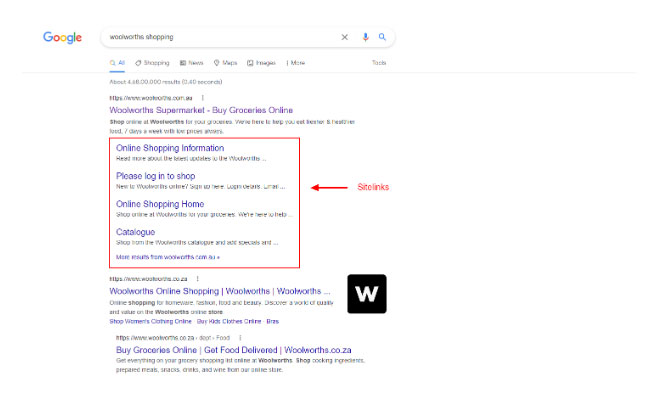Screen dimensions: 665x403
Task: Open options menu next to woolworths.com.au URL
Action: point(203,98)
